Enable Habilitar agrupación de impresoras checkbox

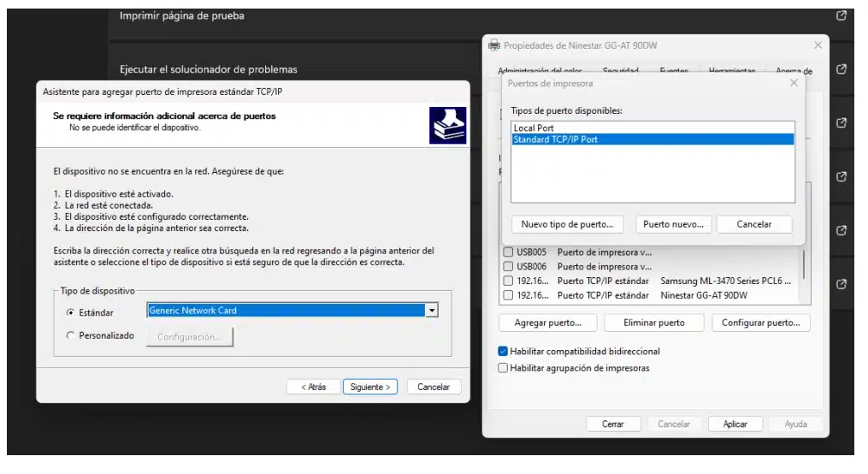(x=503, y=368)
